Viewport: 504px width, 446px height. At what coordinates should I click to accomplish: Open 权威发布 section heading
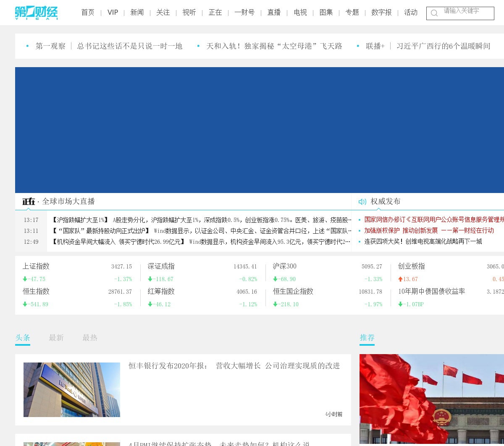(x=385, y=201)
